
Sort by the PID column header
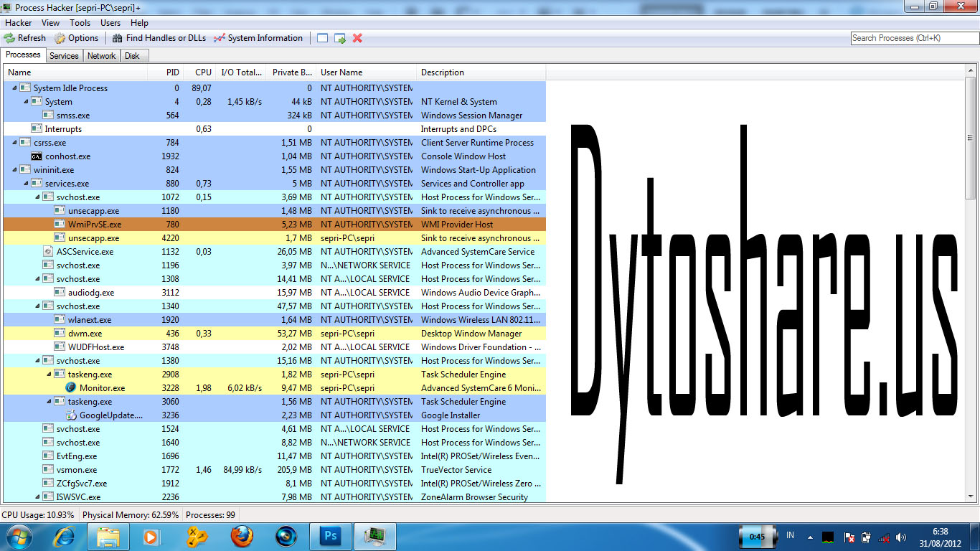pyautogui.click(x=166, y=72)
